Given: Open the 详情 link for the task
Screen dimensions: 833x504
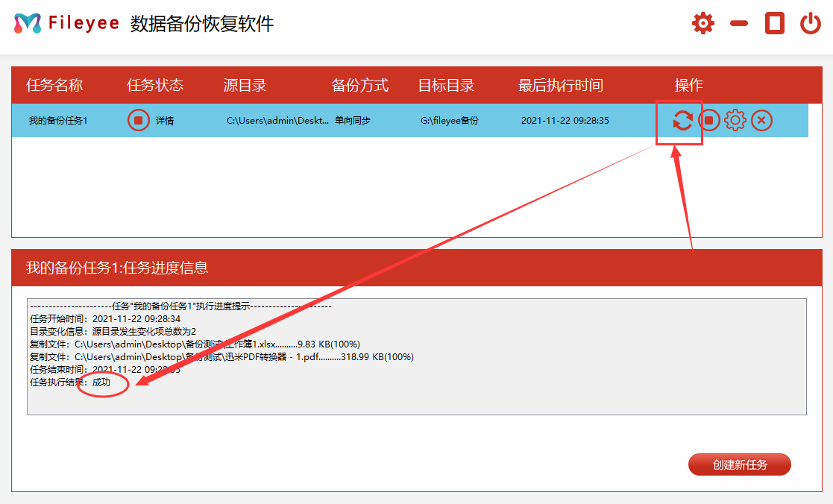Looking at the screenshot, I should (164, 121).
